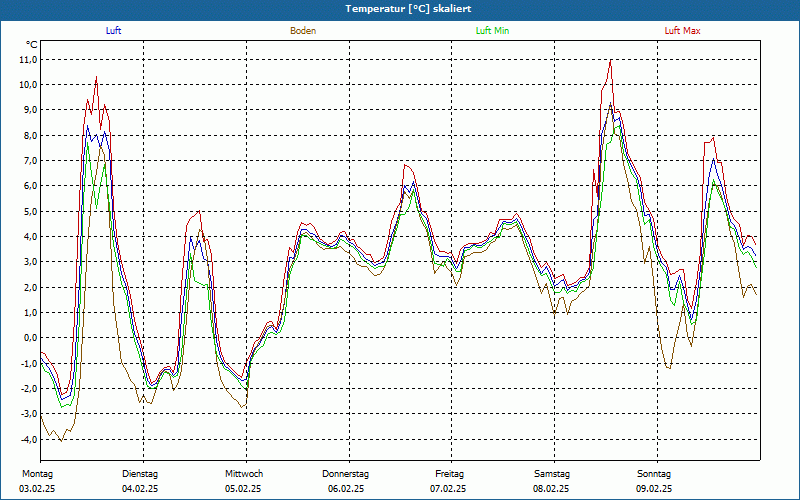Click the '3,0' y-axis value

coord(30,262)
